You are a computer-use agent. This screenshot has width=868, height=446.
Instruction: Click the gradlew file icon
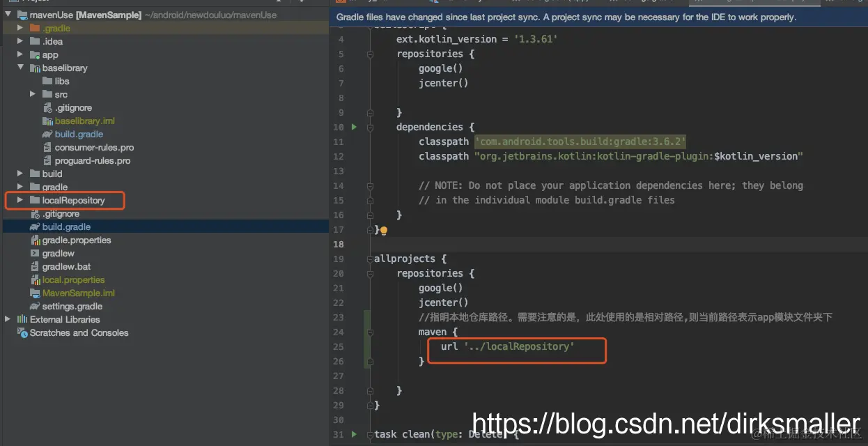pos(35,253)
